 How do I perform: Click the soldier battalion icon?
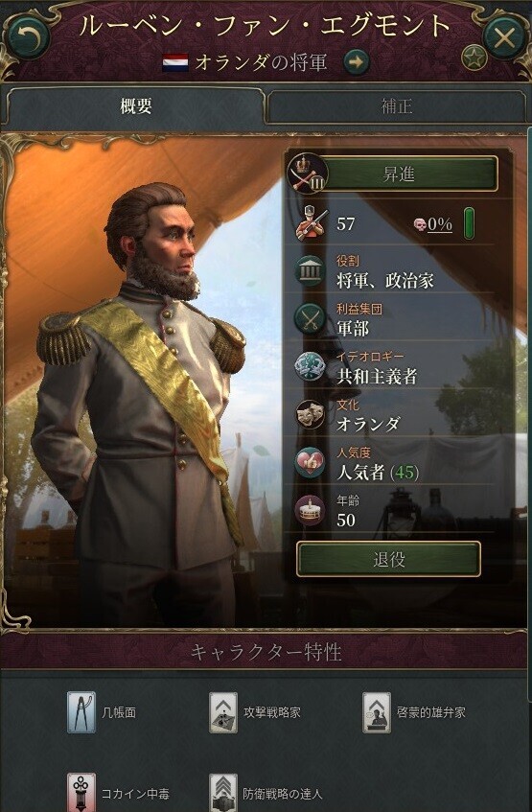point(311,223)
